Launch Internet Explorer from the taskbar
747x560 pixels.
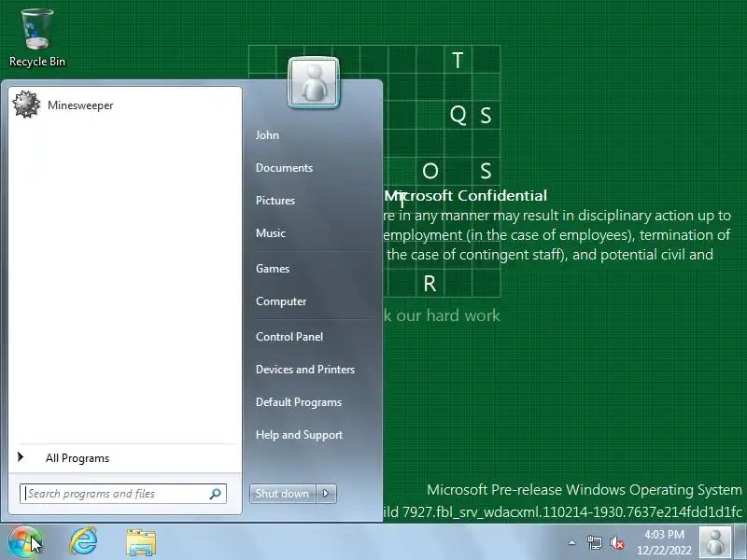pos(84,542)
